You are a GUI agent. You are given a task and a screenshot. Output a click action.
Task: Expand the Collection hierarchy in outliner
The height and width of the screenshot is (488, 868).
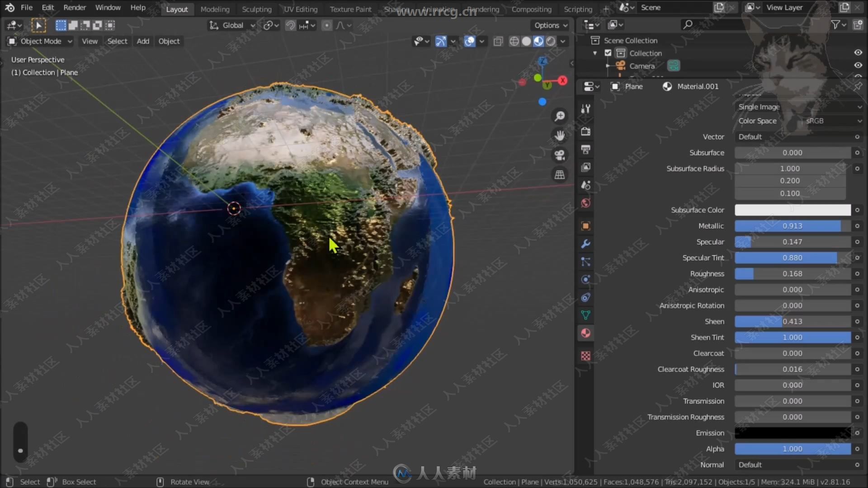(x=596, y=53)
